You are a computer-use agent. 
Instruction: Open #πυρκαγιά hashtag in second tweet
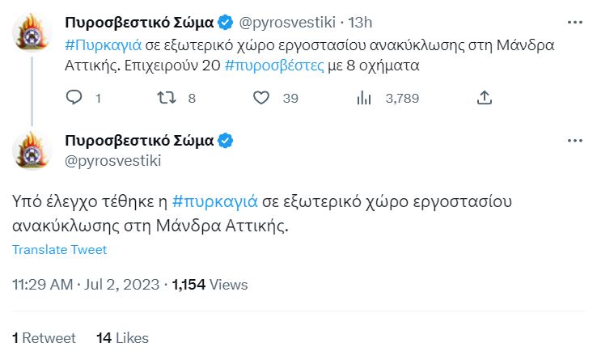[214, 203]
